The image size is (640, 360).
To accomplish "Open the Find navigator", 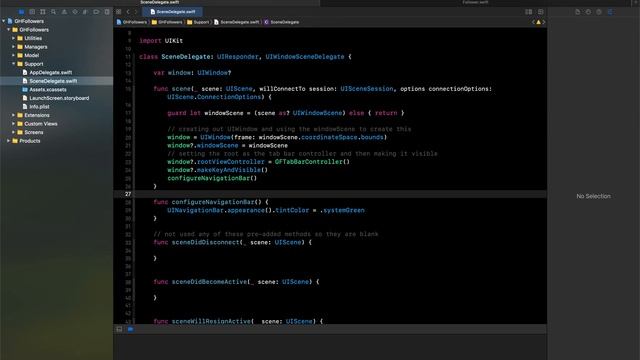I will pos(53,12).
